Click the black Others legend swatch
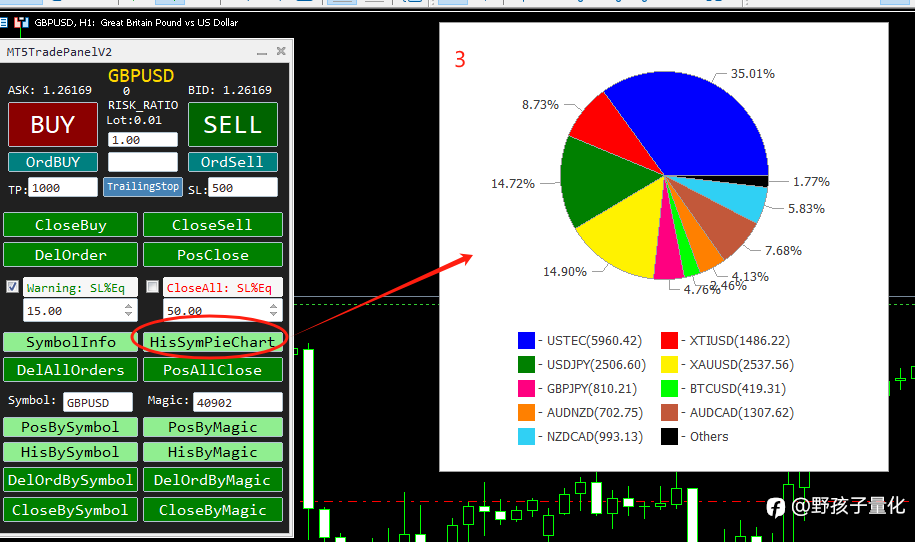 click(669, 436)
